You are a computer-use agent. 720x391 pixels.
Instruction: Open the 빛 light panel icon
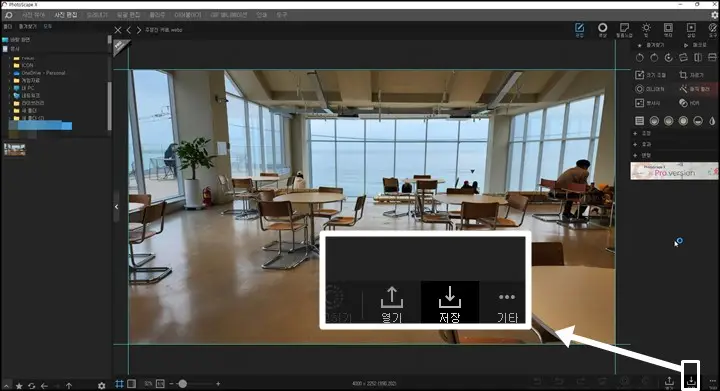(646, 30)
